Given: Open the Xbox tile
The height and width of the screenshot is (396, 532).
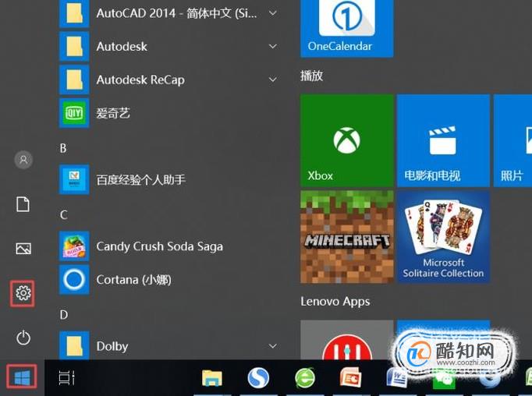Looking at the screenshot, I should point(347,140).
